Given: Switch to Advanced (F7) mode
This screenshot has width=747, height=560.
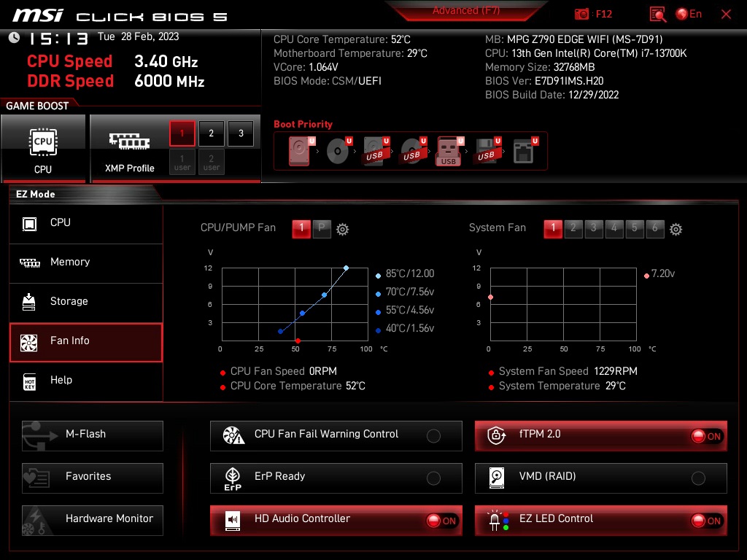Looking at the screenshot, I should pos(466,10).
